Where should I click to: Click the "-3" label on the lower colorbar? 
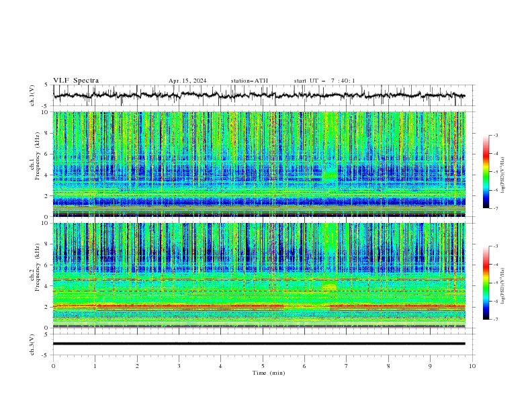495,246
